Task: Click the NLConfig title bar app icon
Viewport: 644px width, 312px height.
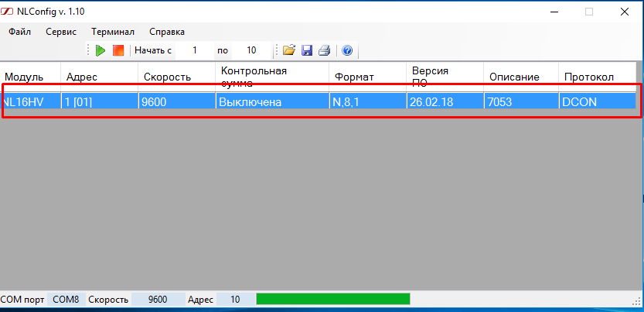Action: coord(7,12)
